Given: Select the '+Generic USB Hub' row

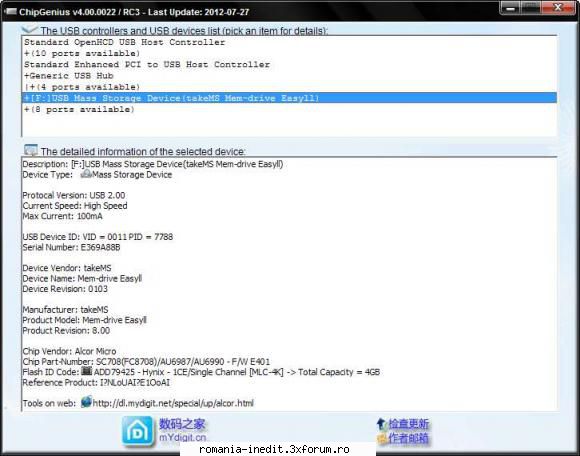Looking at the screenshot, I should [289, 76].
